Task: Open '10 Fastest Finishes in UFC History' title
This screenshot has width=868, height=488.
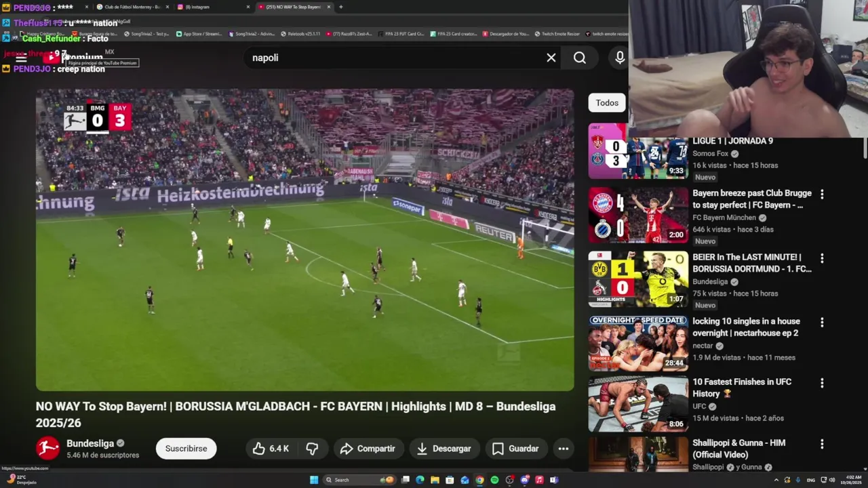Action: point(742,388)
